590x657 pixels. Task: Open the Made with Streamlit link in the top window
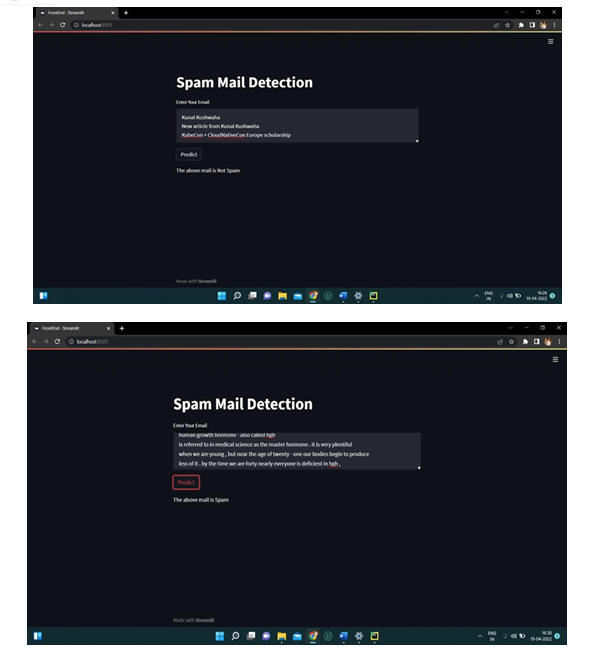click(x=196, y=281)
